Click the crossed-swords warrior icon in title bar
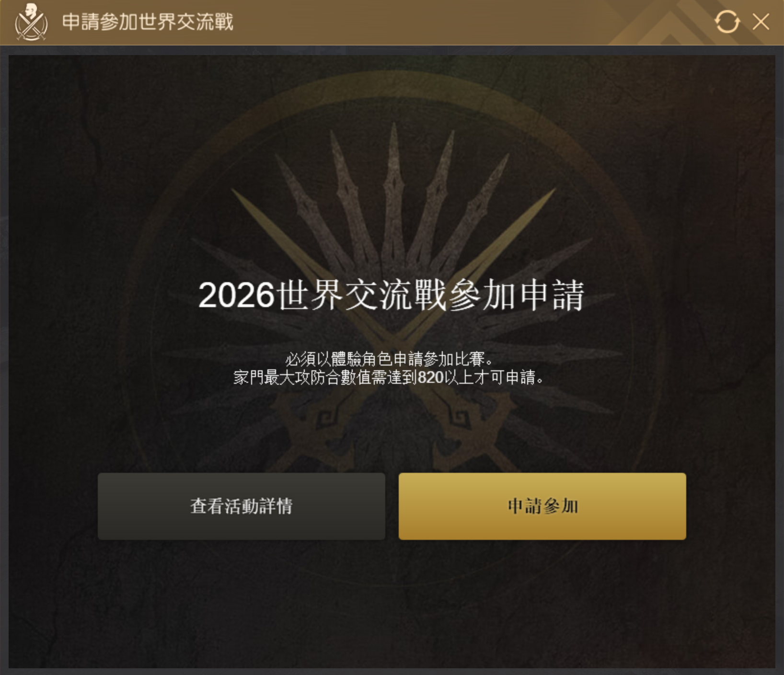This screenshot has width=784, height=675. pos(31,22)
